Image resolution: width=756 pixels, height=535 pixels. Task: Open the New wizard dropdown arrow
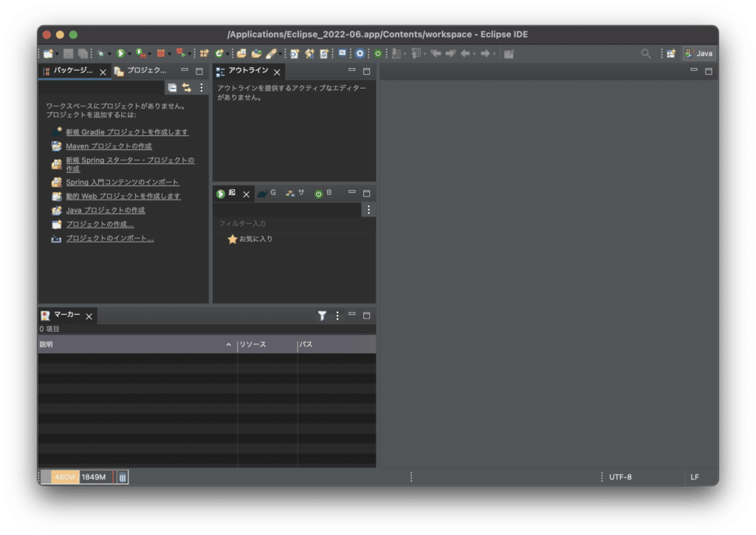pos(58,53)
